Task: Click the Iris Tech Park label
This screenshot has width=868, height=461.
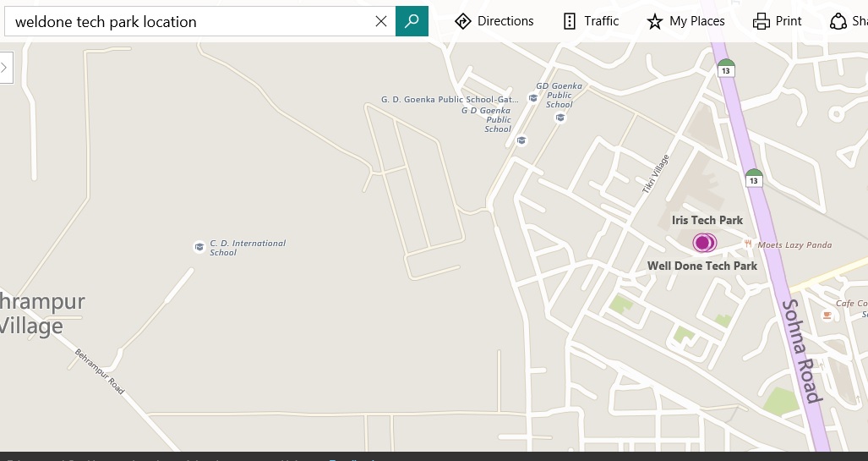Action: [x=707, y=220]
